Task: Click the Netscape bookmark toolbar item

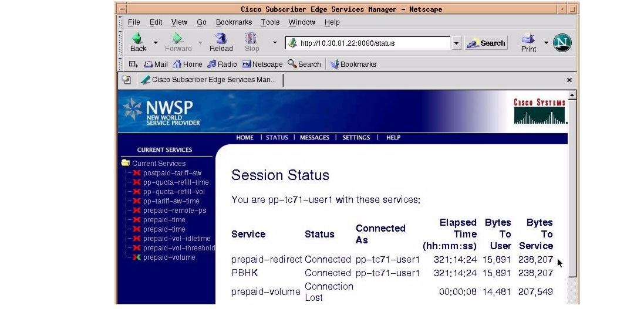Action: (262, 64)
